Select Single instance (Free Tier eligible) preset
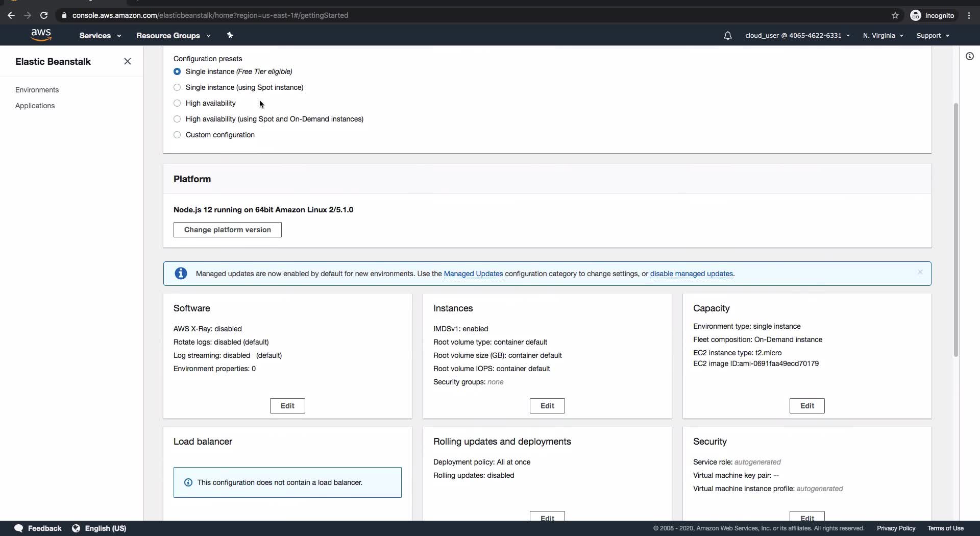 pos(177,71)
